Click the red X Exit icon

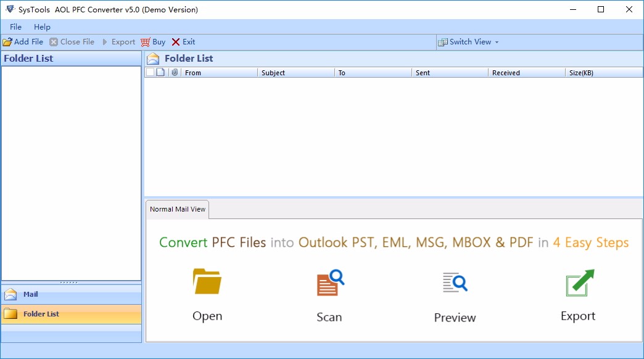pos(176,42)
